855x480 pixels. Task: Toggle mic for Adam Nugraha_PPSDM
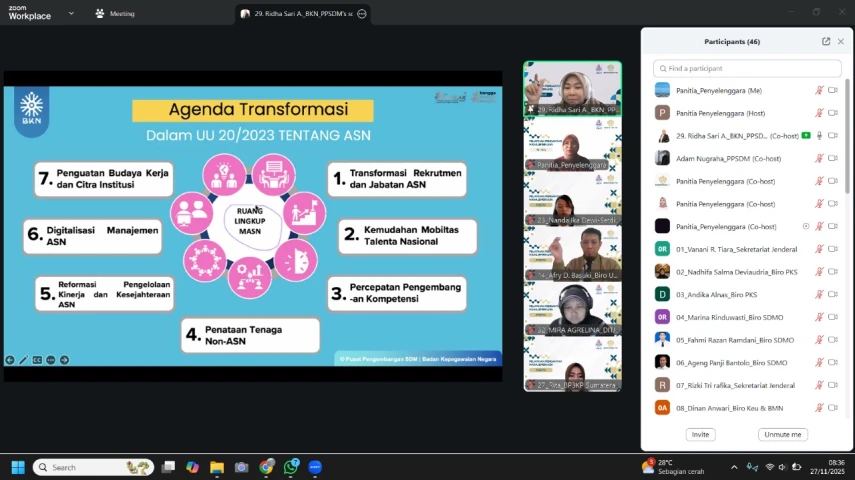tap(819, 158)
